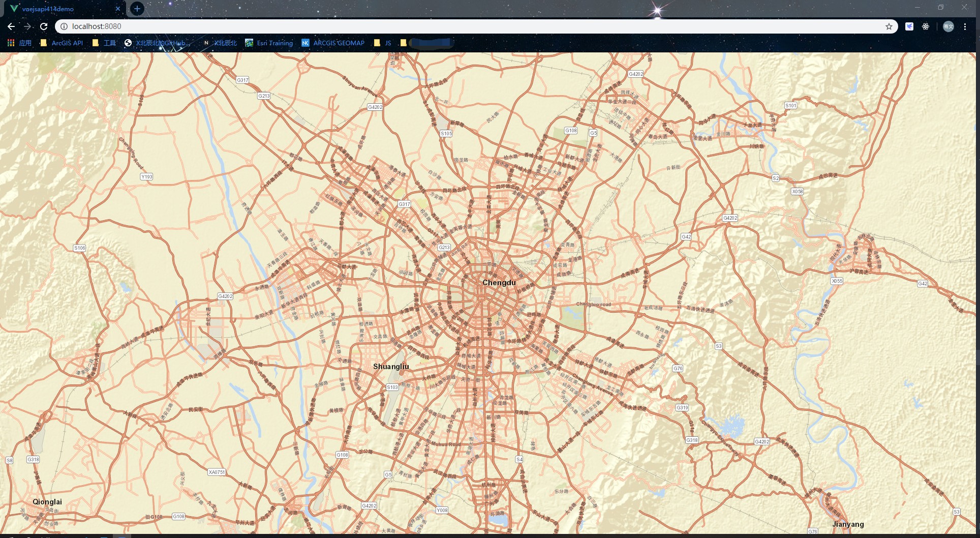Open the JS bookmark folder

(x=382, y=43)
